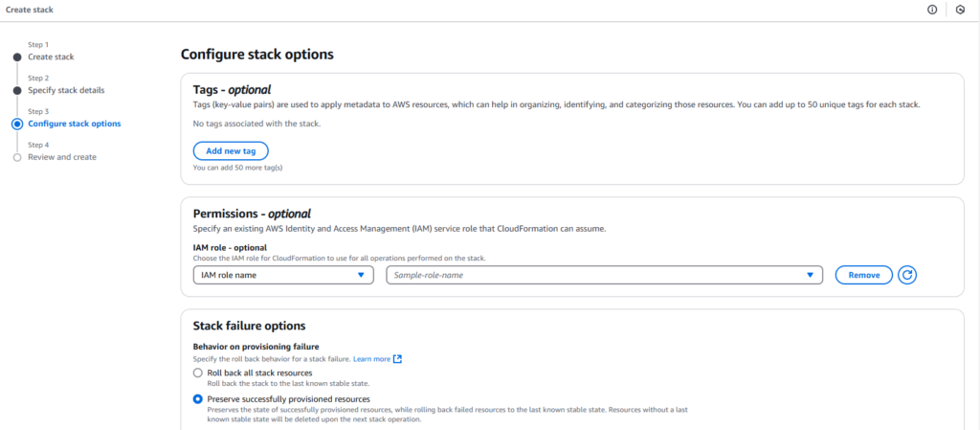The height and width of the screenshot is (430, 980).
Task: Click the Add new tag button
Action: [230, 151]
